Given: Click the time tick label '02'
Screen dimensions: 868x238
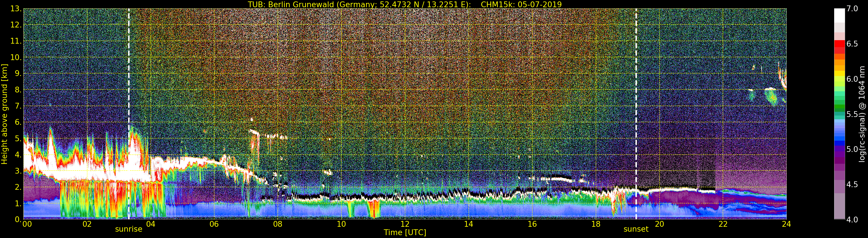Looking at the screenshot, I should pos(87,224).
